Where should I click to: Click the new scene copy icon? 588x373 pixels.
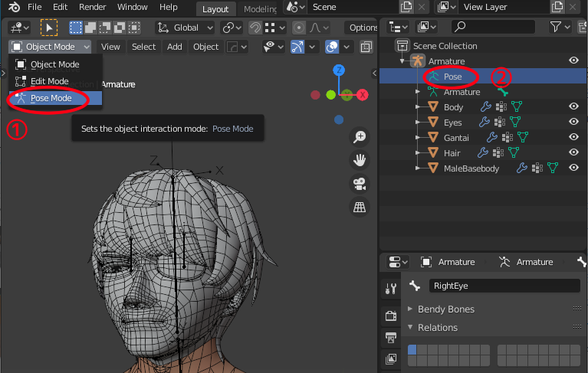[406, 7]
